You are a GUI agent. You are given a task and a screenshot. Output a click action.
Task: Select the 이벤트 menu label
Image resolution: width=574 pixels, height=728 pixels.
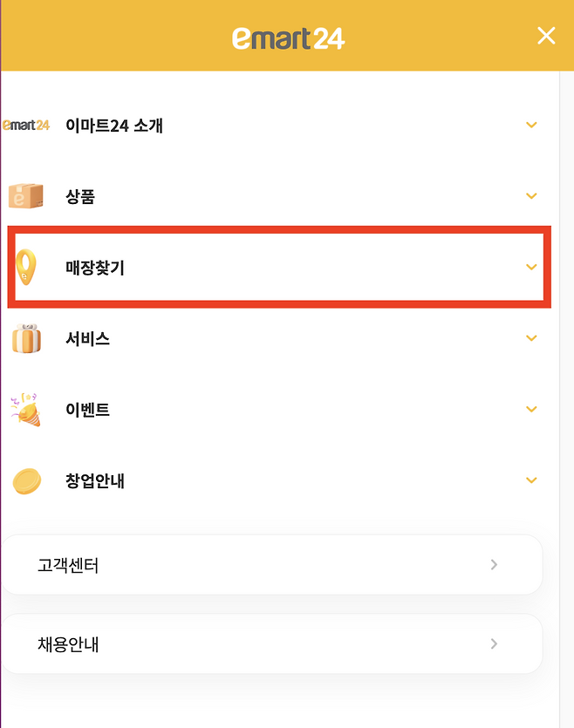tap(87, 409)
